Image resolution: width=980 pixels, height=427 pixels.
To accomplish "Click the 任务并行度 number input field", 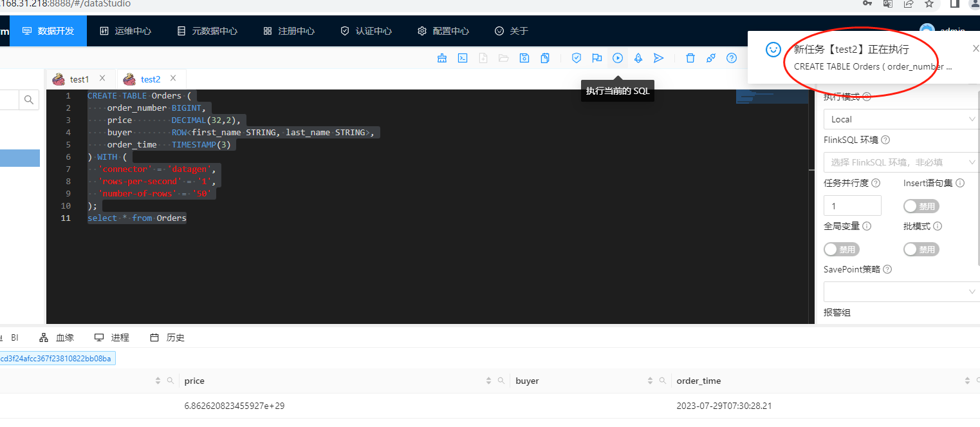I will [852, 206].
